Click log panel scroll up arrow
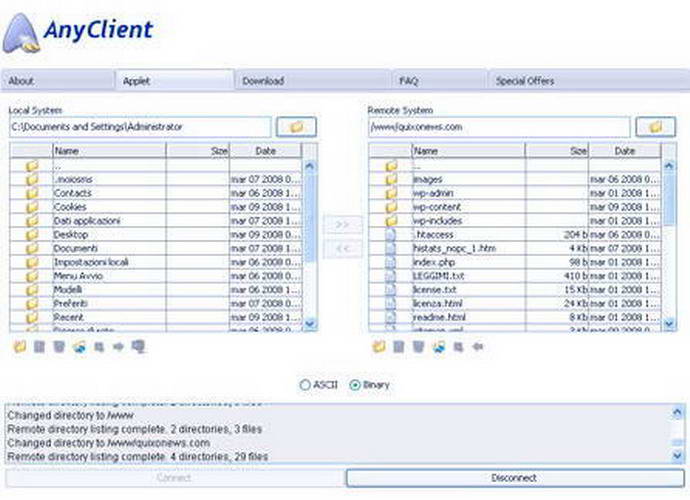This screenshot has width=690, height=500. [678, 412]
